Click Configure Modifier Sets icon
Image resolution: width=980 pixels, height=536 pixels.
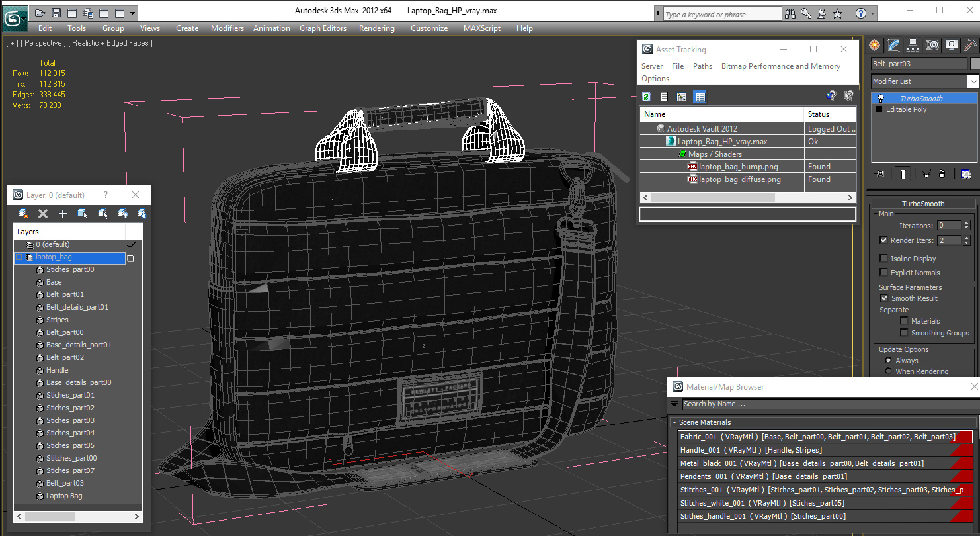point(965,173)
